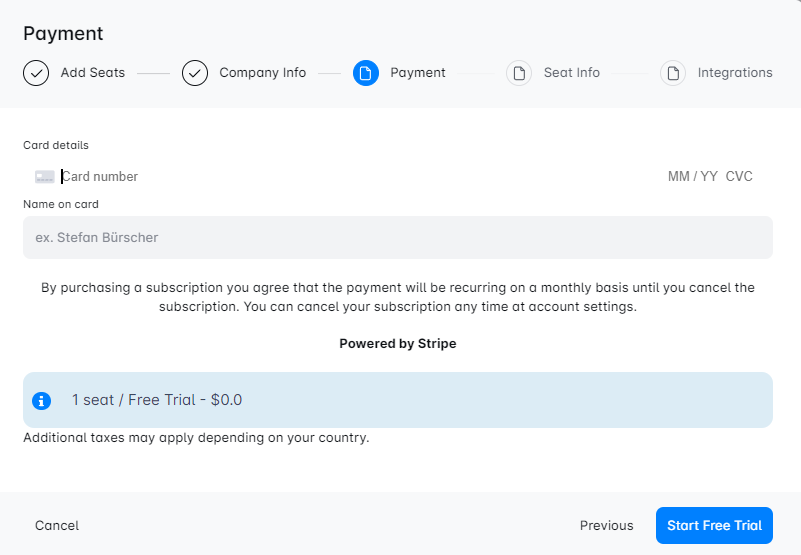The image size is (801, 555).
Task: Open the Company Info step label
Action: (262, 73)
